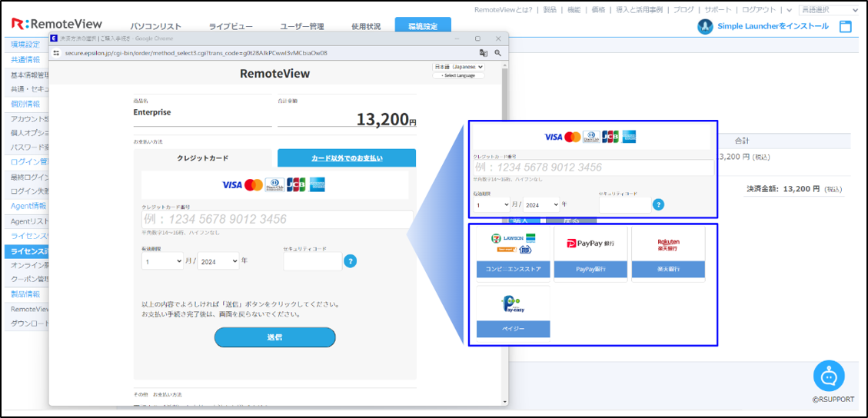Click the 送信 submit button

pos(275,337)
